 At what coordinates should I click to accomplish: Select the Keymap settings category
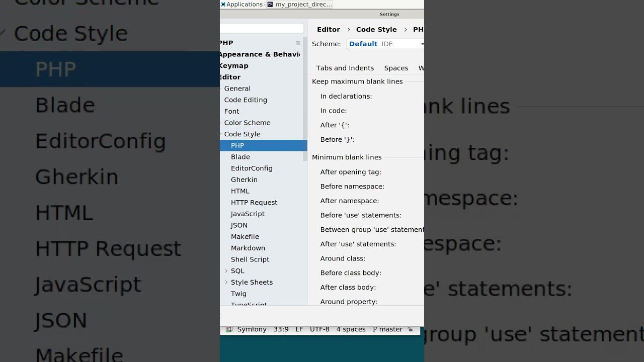coord(234,66)
